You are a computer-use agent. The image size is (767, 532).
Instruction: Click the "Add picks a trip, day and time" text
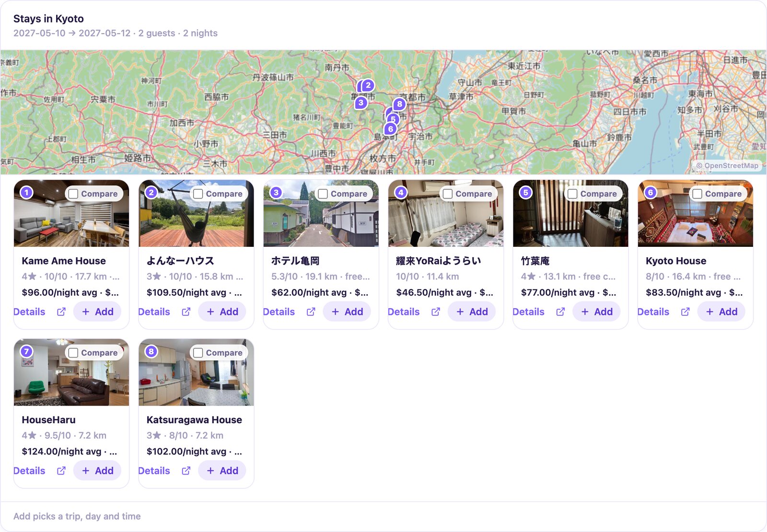(77, 516)
